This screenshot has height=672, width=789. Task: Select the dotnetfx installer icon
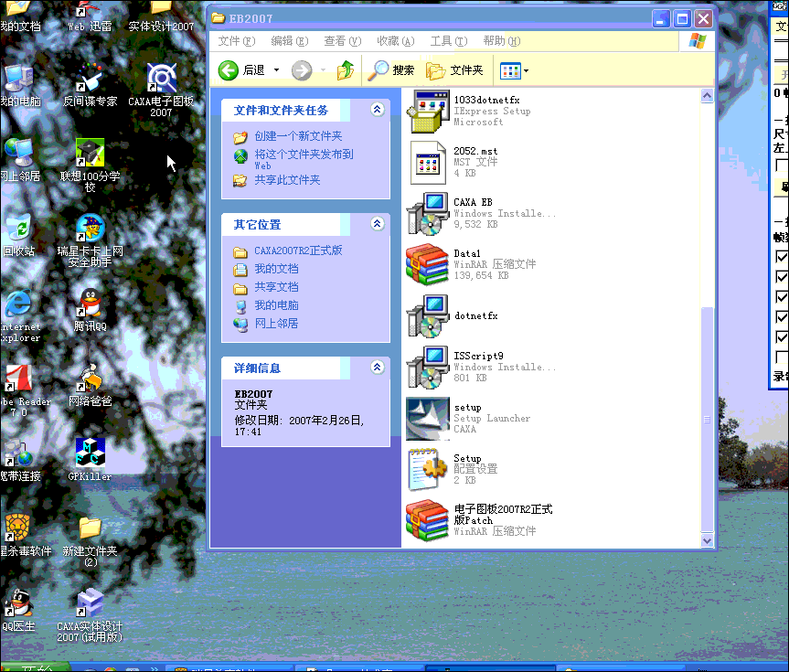(x=428, y=316)
